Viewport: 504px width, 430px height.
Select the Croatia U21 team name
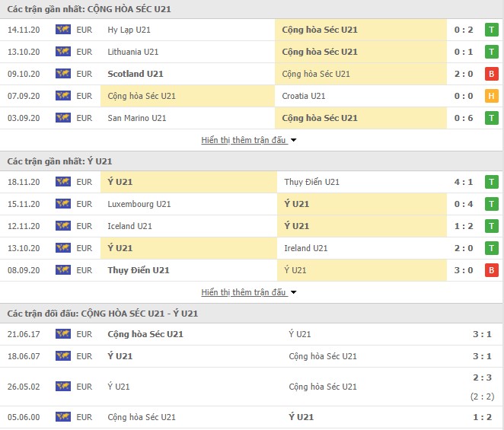click(304, 96)
